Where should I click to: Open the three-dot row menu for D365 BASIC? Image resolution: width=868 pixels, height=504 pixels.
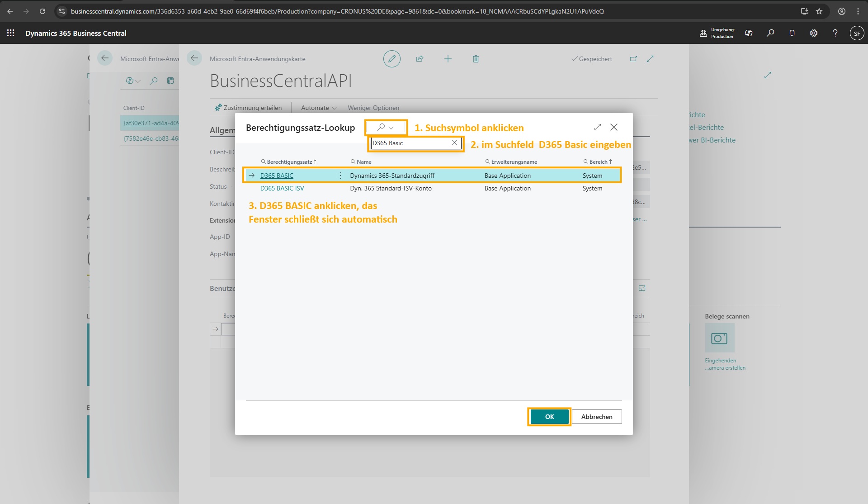click(340, 176)
